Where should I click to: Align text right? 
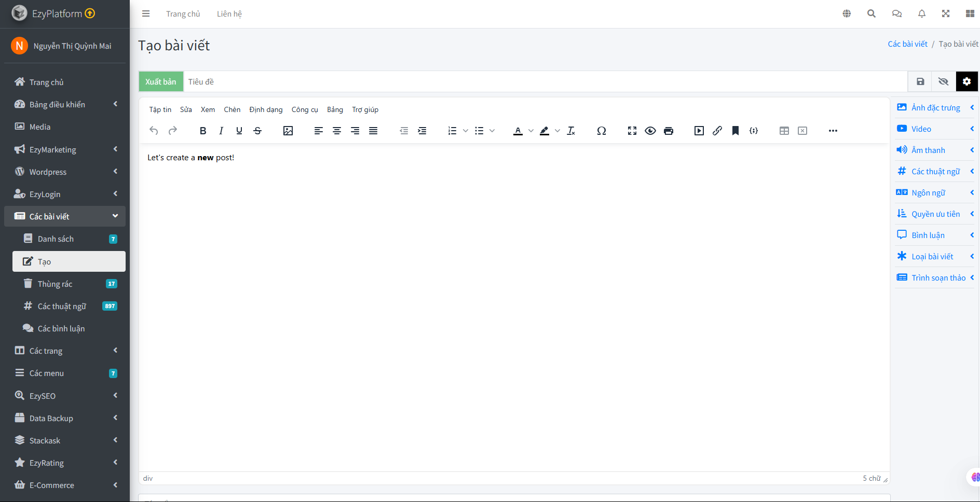355,131
